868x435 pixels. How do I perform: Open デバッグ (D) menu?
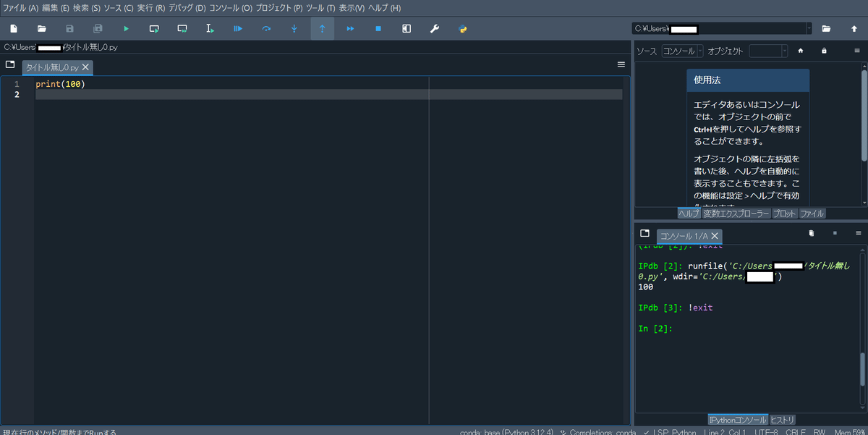tap(187, 7)
